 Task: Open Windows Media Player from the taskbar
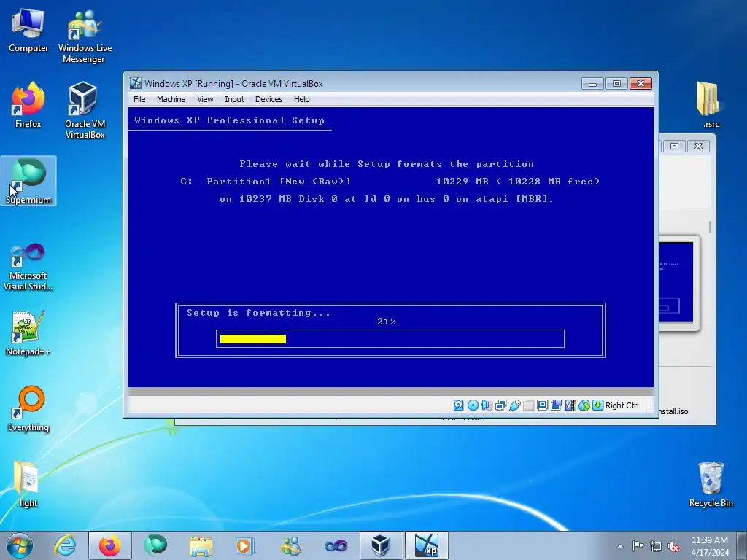click(245, 545)
